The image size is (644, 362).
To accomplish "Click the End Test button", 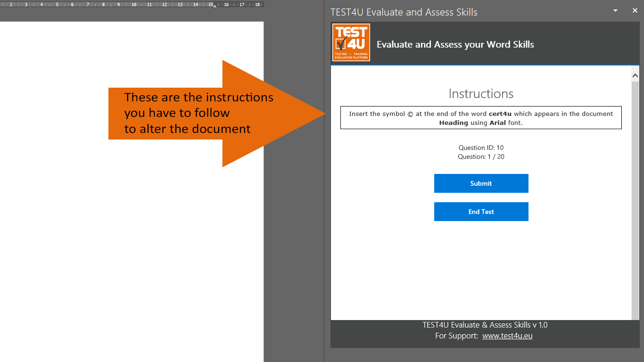I will pos(481,212).
